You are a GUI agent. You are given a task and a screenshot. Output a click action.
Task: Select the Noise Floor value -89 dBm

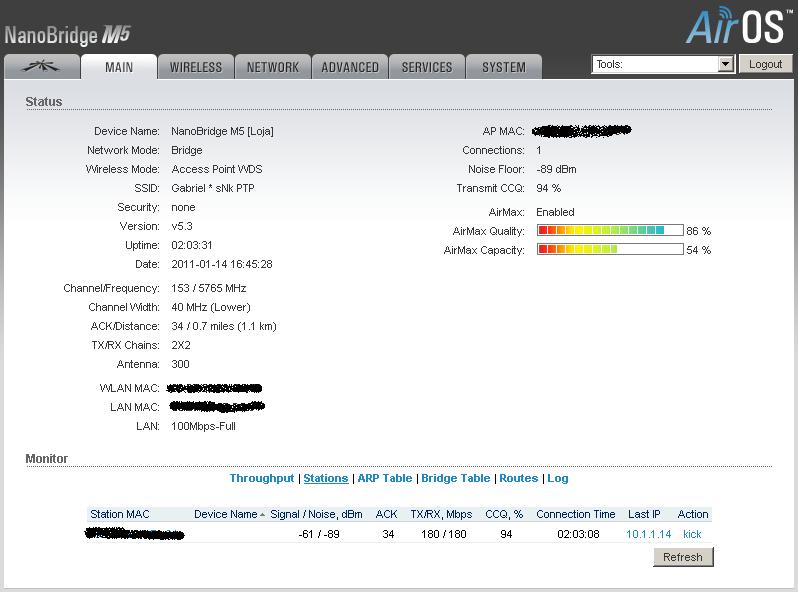[556, 169]
